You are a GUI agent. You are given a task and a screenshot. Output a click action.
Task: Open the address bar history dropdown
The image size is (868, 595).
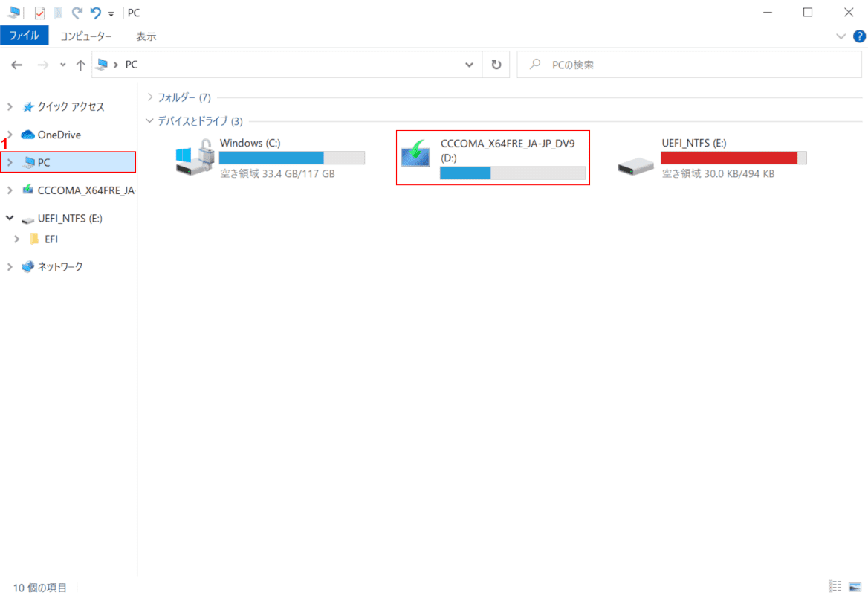click(x=469, y=65)
